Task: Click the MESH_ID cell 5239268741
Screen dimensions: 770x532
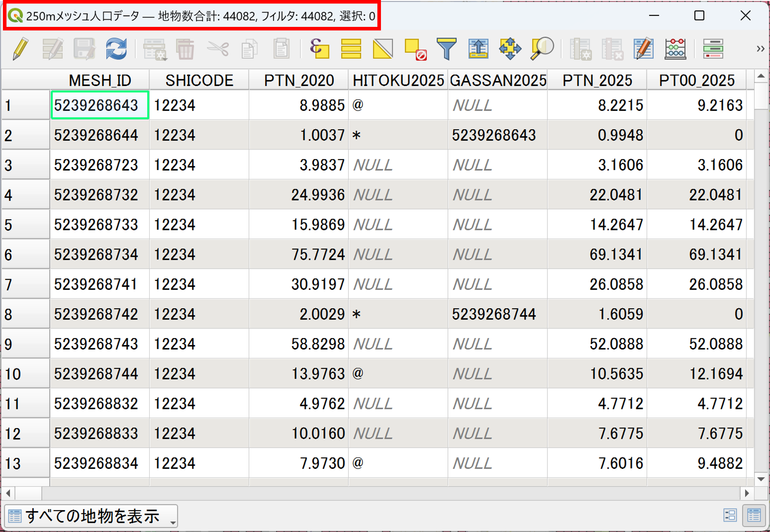Action: pyautogui.click(x=100, y=284)
